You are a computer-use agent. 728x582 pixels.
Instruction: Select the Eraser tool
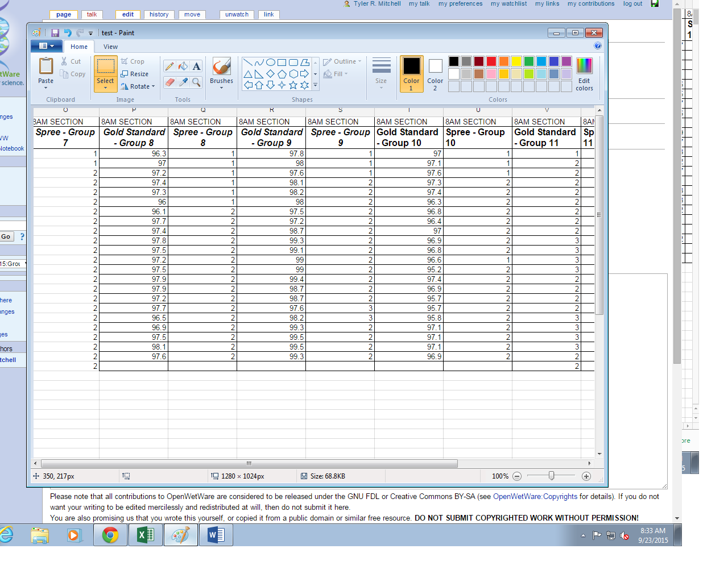169,82
